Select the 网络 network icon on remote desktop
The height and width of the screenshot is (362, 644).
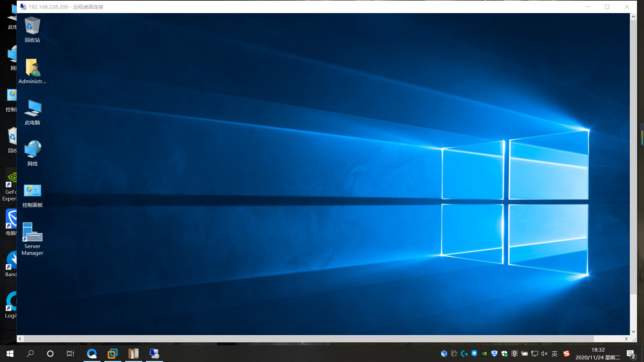click(x=32, y=154)
